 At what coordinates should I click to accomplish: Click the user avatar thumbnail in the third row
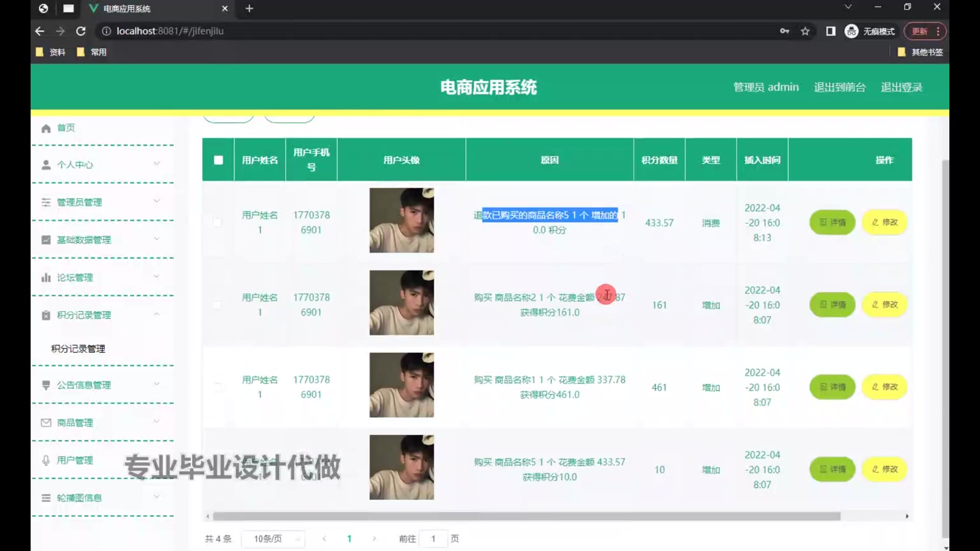point(402,385)
